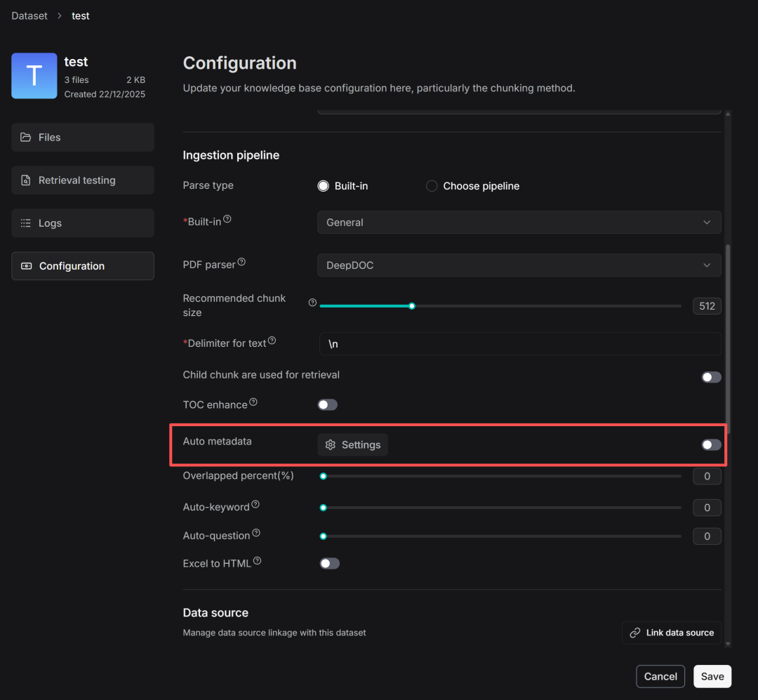Toggle Child chunk used for retrieval switch
The height and width of the screenshot is (700, 758).
pyautogui.click(x=711, y=377)
